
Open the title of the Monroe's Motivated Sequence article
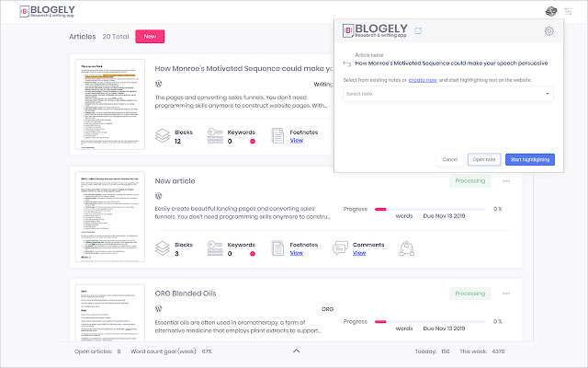(x=243, y=68)
